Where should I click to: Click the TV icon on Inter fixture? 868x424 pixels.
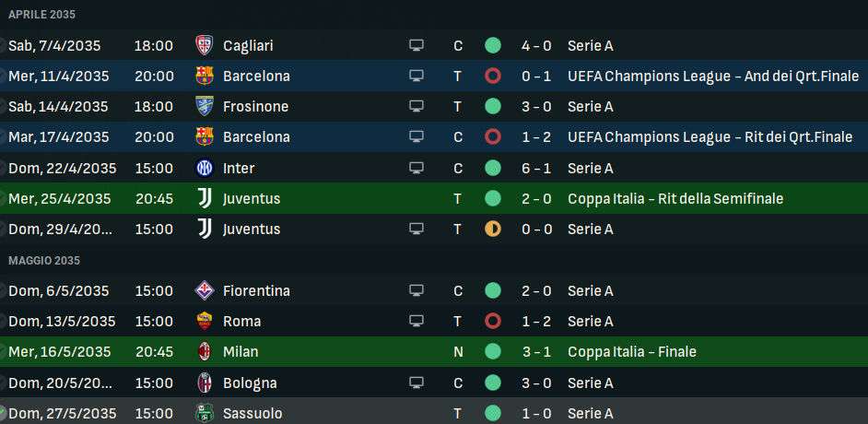click(x=416, y=168)
